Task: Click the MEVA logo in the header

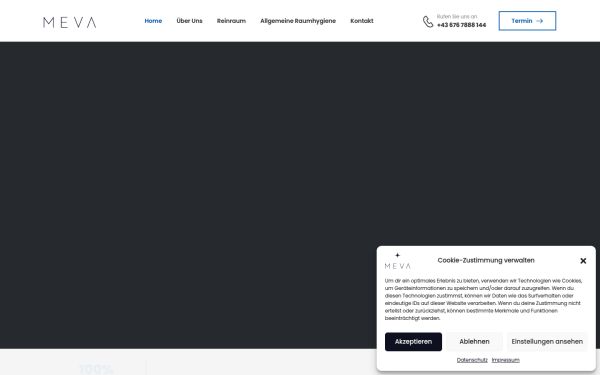Action: pos(70,23)
